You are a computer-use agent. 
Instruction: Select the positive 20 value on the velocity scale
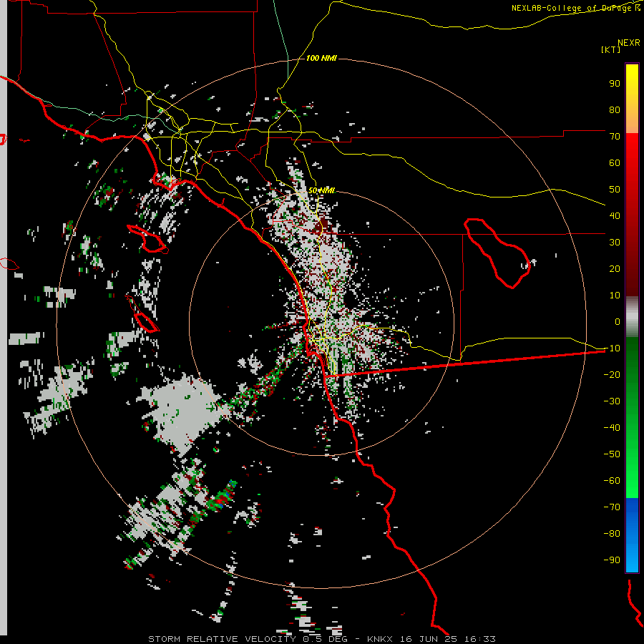pos(615,268)
